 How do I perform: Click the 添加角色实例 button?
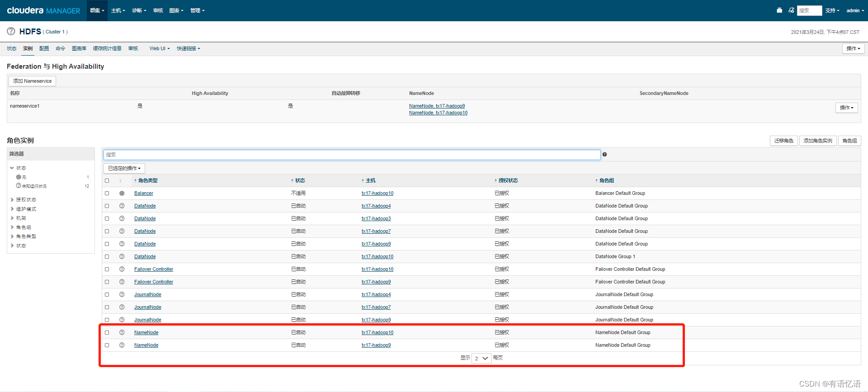click(x=818, y=141)
